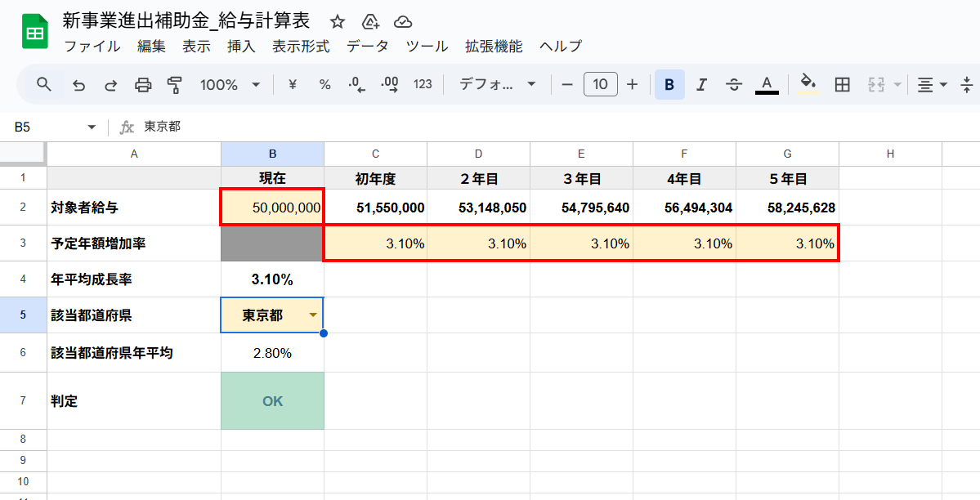The width and height of the screenshot is (980, 500).
Task: Toggle strikethrough formatting
Action: 733,84
